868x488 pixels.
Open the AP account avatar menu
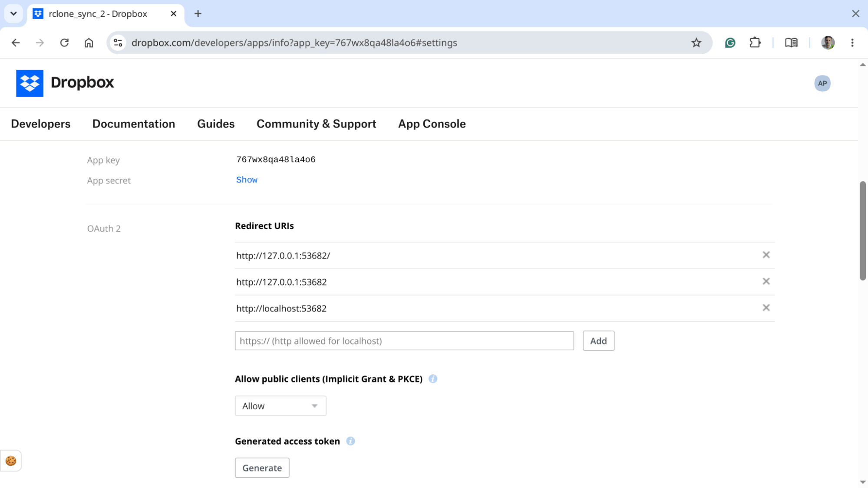tap(822, 83)
